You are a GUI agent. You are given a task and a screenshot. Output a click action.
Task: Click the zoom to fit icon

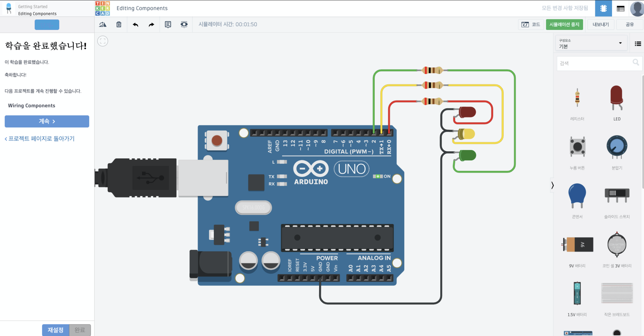pyautogui.click(x=103, y=41)
